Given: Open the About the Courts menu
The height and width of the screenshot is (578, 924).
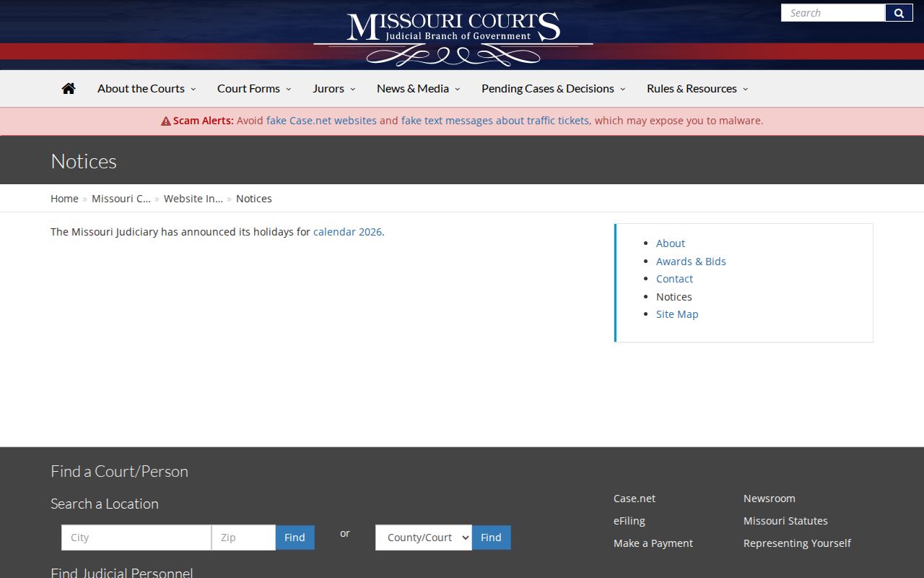Looking at the screenshot, I should pos(147,88).
